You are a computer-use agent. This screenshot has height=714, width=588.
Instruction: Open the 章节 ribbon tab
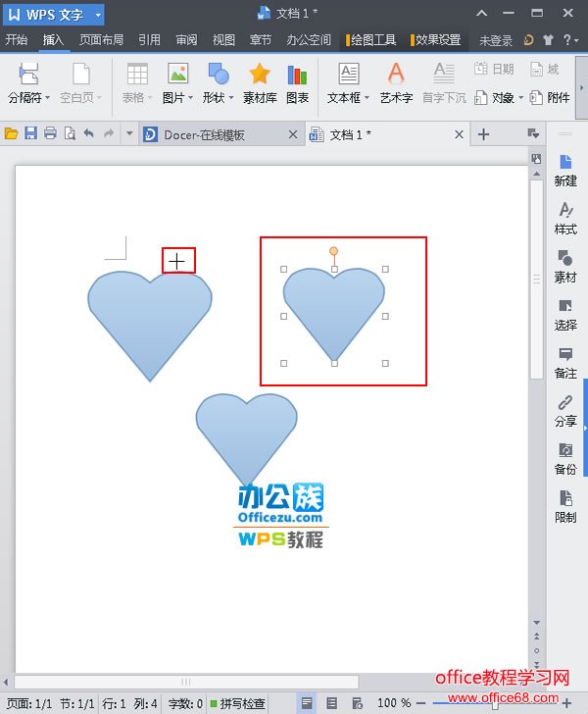261,40
